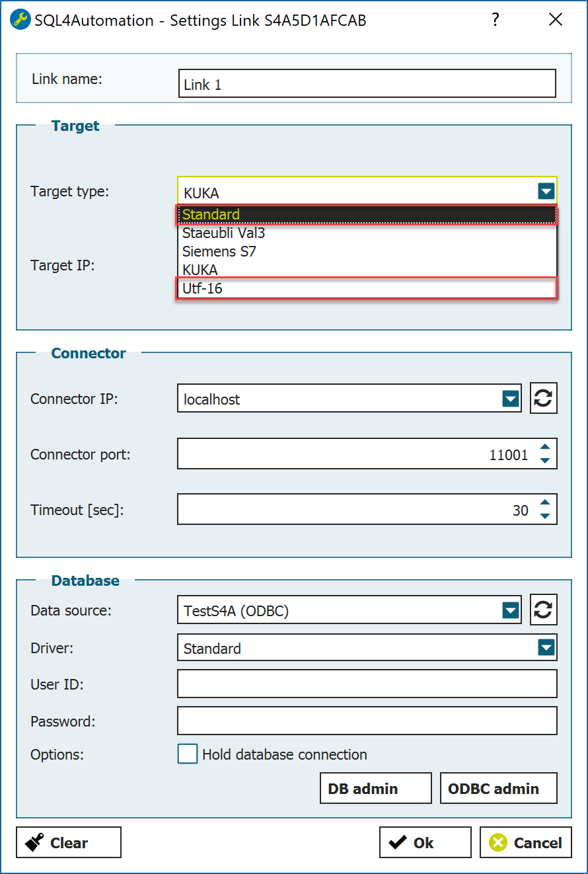Increase the Timeout value
The image size is (588, 874).
545,503
